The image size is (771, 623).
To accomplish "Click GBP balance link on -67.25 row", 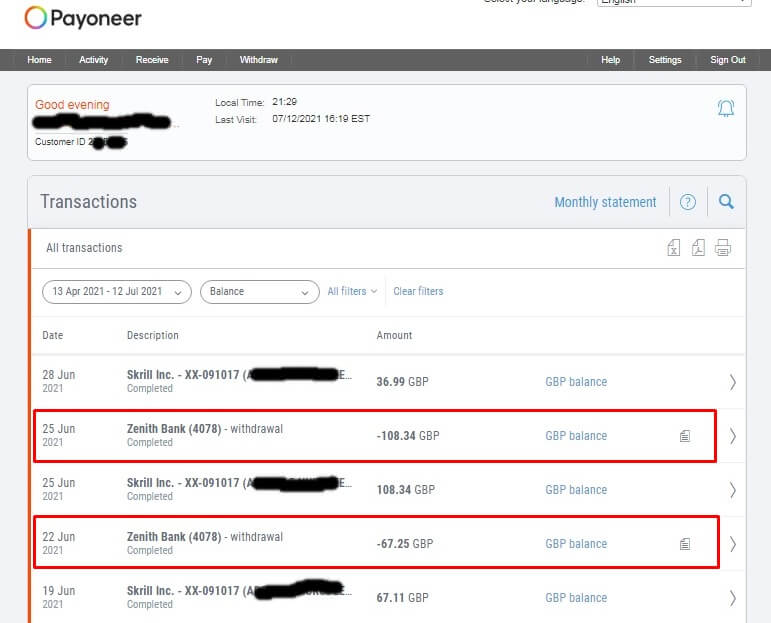I will pos(576,544).
